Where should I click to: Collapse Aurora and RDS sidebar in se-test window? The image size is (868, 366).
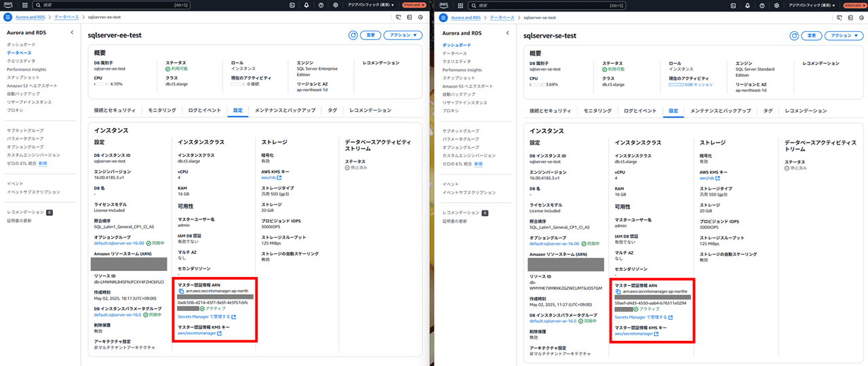click(x=508, y=33)
